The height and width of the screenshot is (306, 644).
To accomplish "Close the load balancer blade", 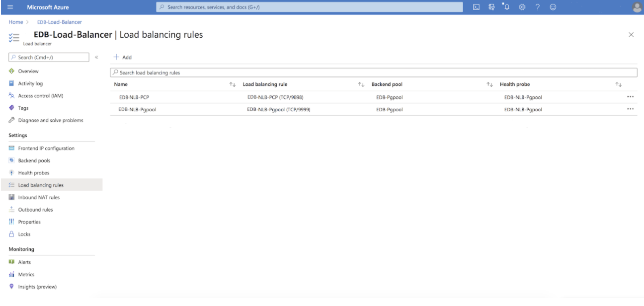I will pyautogui.click(x=631, y=35).
